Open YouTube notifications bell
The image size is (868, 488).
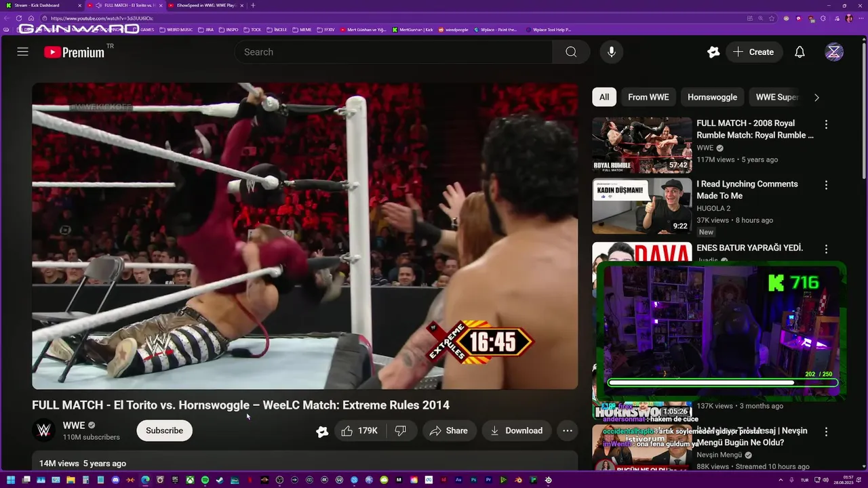[x=800, y=52]
